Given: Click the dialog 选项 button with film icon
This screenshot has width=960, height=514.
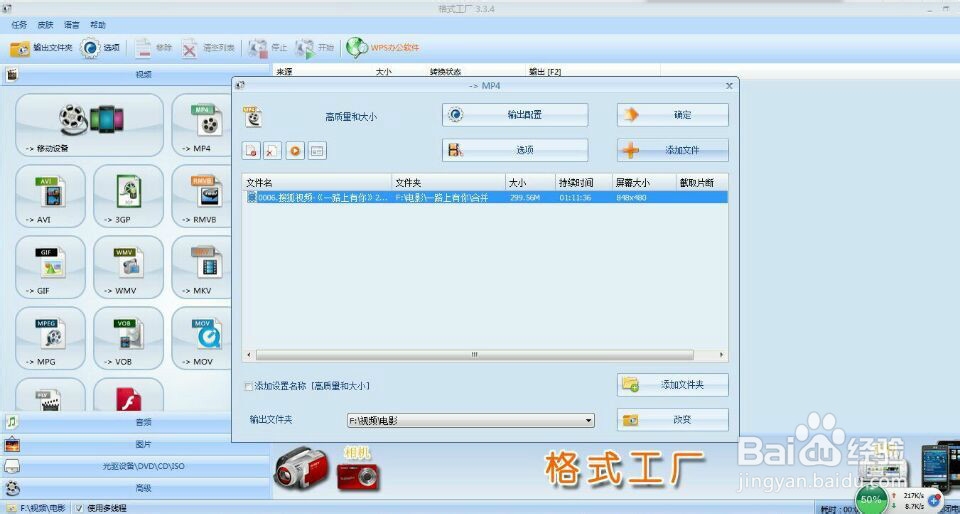Looking at the screenshot, I should pos(515,150).
